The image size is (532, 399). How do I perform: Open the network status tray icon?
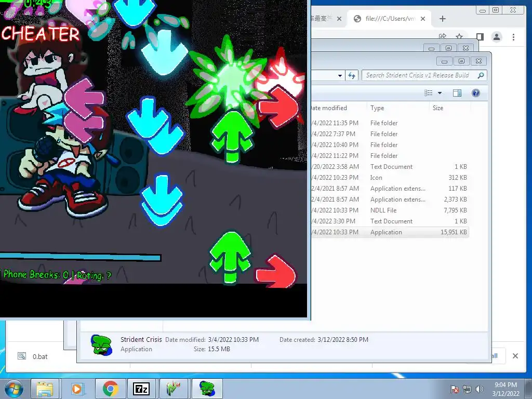coord(467,389)
